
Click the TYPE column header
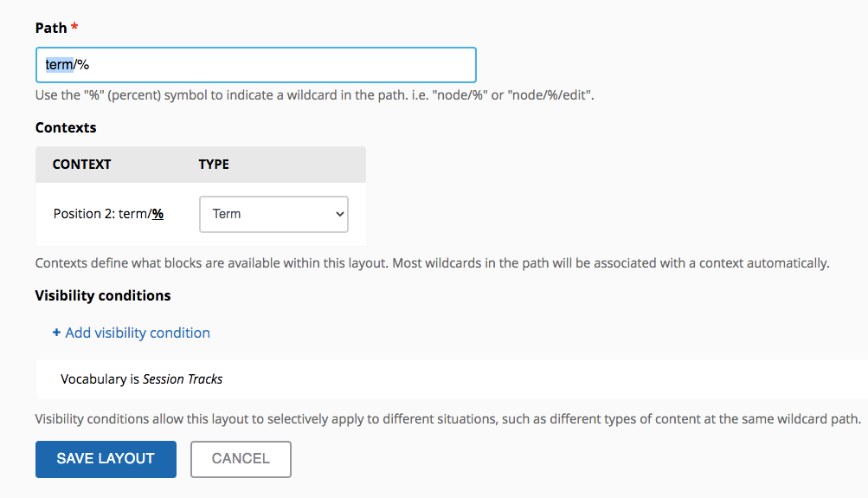click(x=214, y=164)
